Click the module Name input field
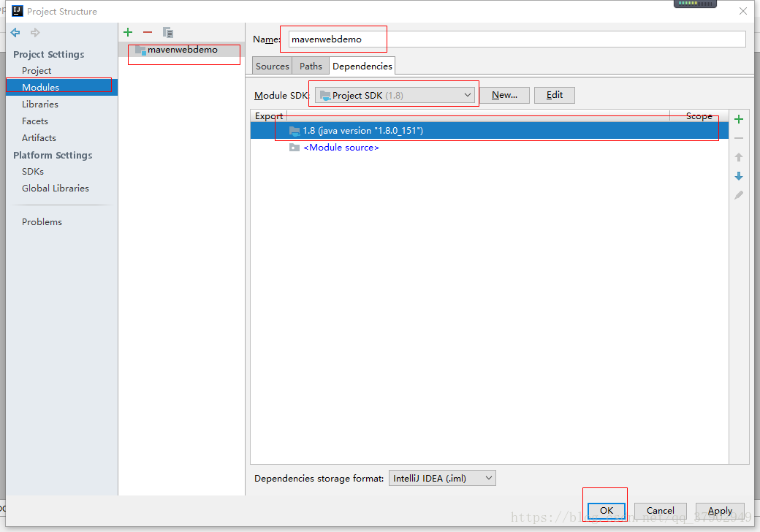Image resolution: width=760 pixels, height=532 pixels. click(517, 39)
